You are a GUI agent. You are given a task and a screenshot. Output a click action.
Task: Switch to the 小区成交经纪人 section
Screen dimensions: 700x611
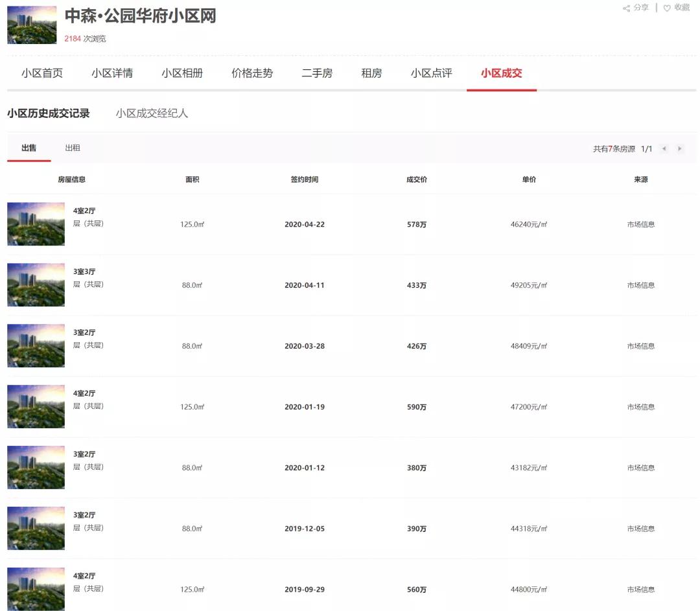coord(152,113)
